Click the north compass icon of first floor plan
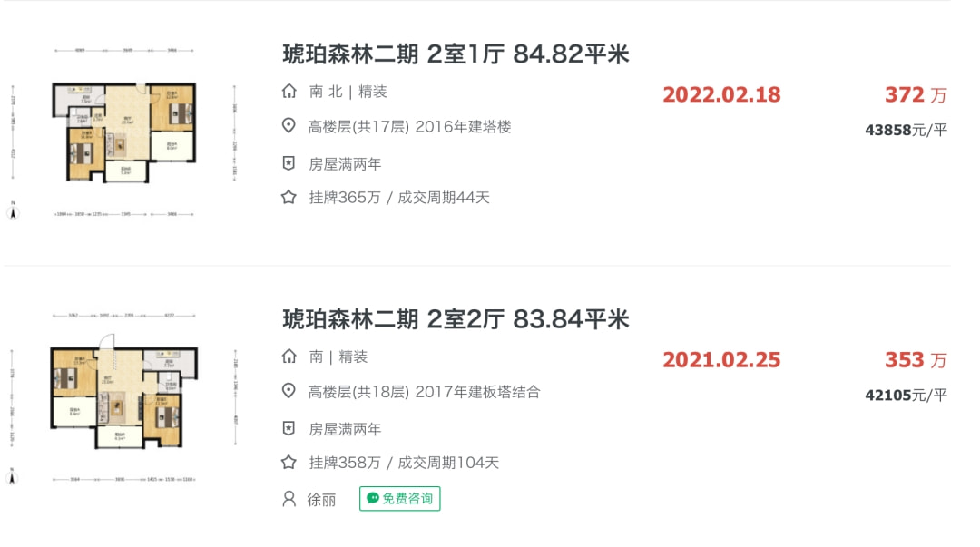 (13, 210)
